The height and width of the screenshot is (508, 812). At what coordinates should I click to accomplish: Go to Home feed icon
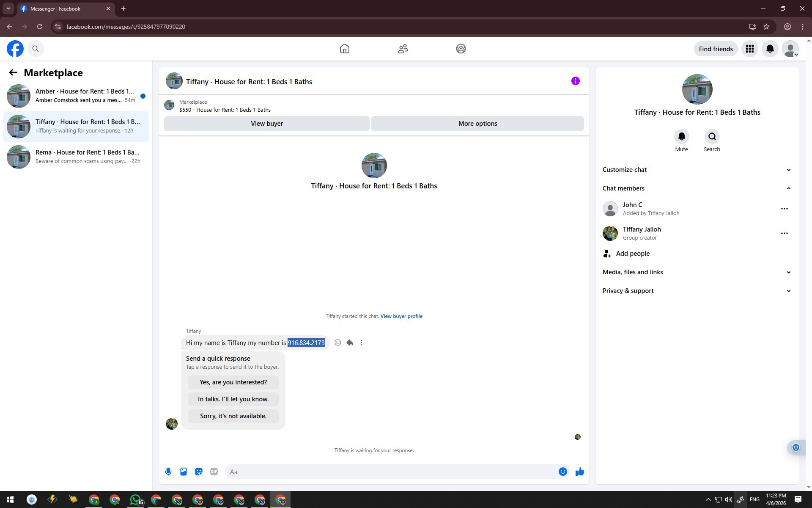345,49
